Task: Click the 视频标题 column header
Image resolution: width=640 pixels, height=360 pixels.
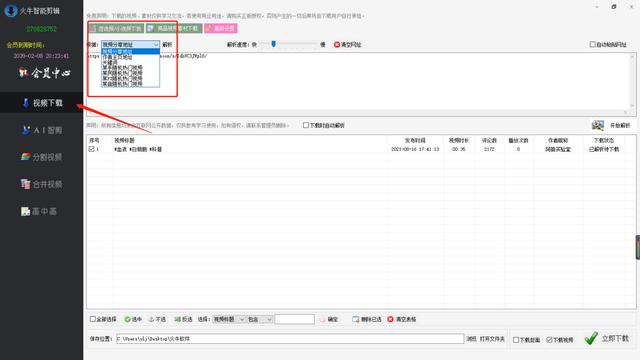Action: click(124, 140)
